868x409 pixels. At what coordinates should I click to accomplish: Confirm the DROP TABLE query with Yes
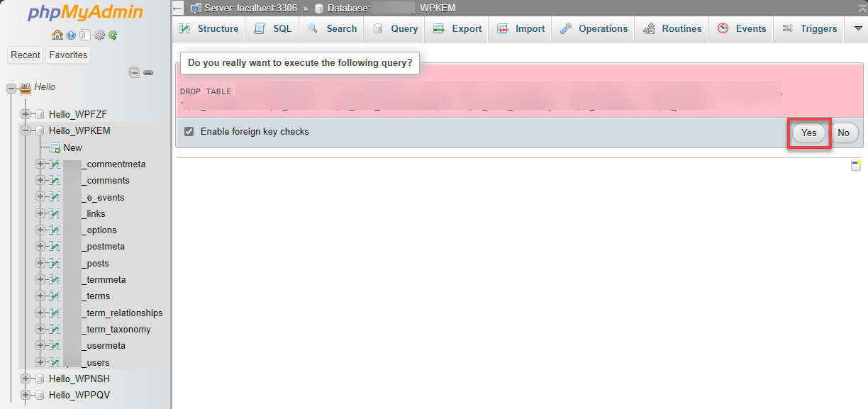coord(808,133)
